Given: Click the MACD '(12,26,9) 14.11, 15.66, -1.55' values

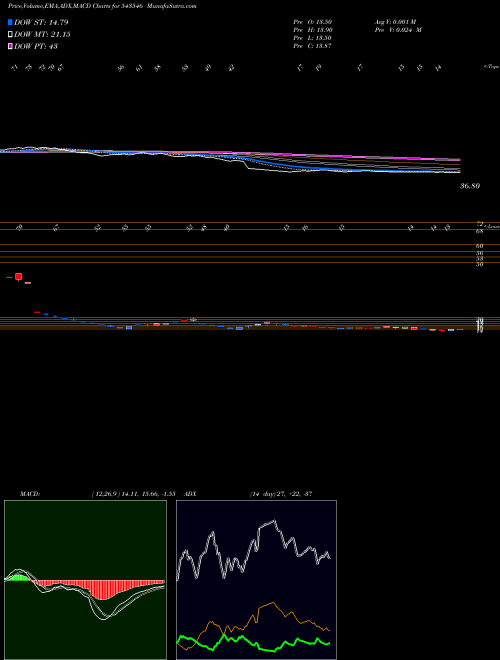Looking at the screenshot, I should [x=133, y=494].
